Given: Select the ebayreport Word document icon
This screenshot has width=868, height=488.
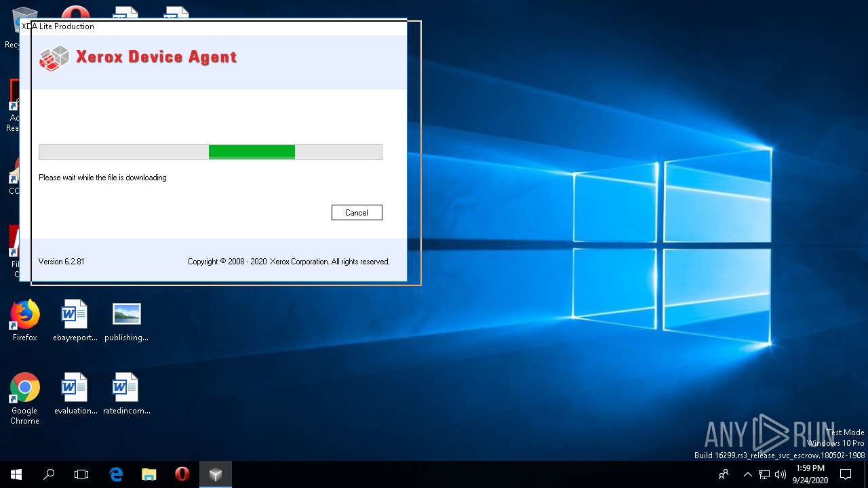Looking at the screenshot, I should (75, 321).
